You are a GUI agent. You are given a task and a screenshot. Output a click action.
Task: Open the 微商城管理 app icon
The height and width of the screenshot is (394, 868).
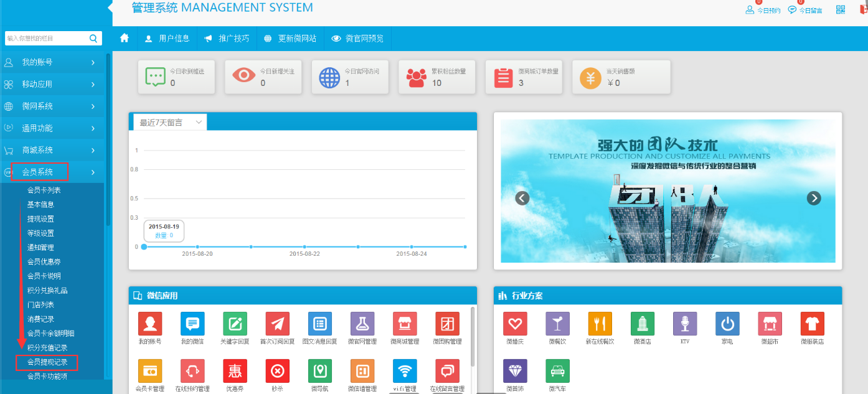click(x=405, y=324)
